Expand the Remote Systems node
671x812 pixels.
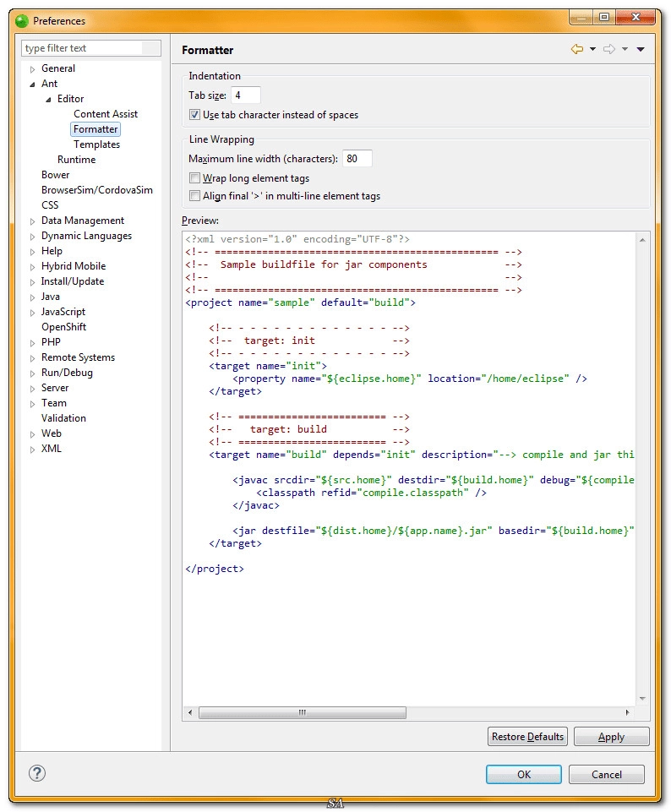point(32,358)
